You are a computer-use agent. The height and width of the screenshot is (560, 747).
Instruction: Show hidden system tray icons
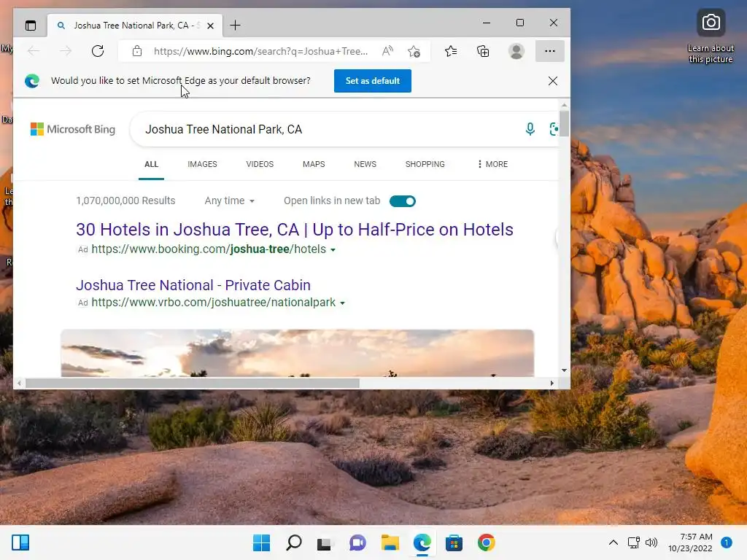point(614,542)
